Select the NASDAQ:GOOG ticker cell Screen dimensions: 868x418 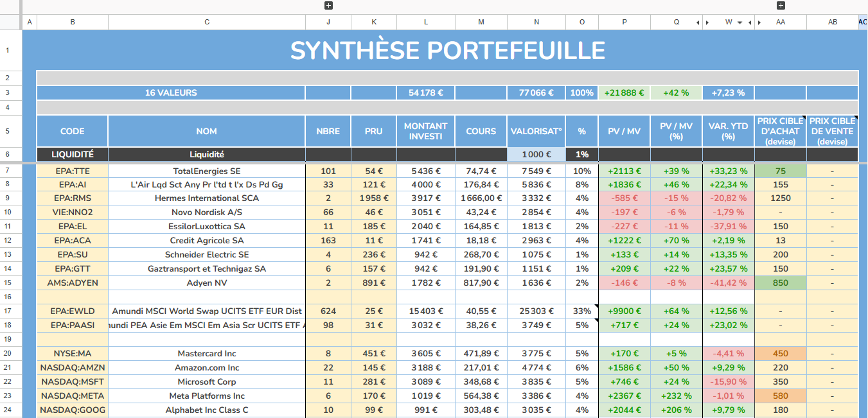[x=73, y=410]
